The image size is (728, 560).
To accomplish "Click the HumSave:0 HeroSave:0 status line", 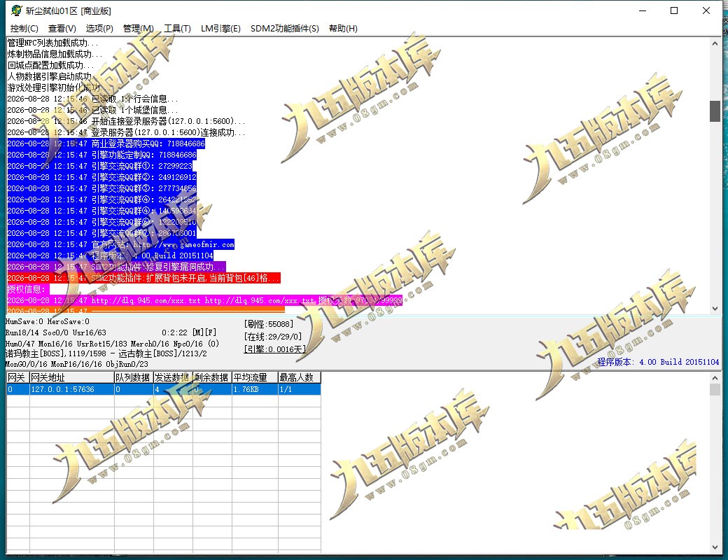I will tap(48, 321).
